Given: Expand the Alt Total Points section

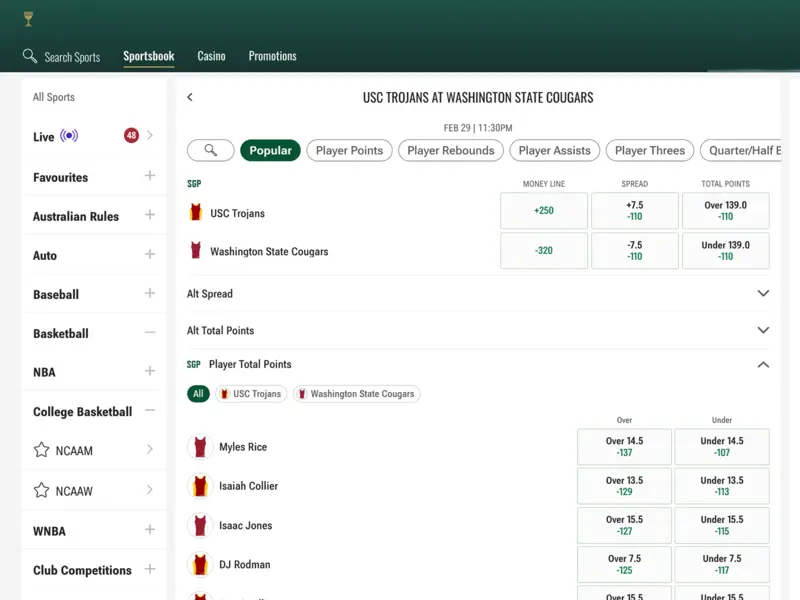Looking at the screenshot, I should [x=763, y=330].
